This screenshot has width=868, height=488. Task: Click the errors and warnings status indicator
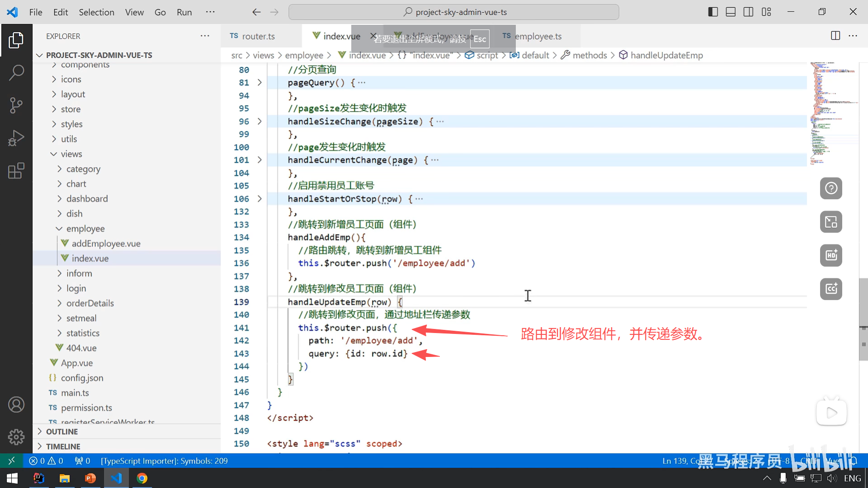coord(46,461)
